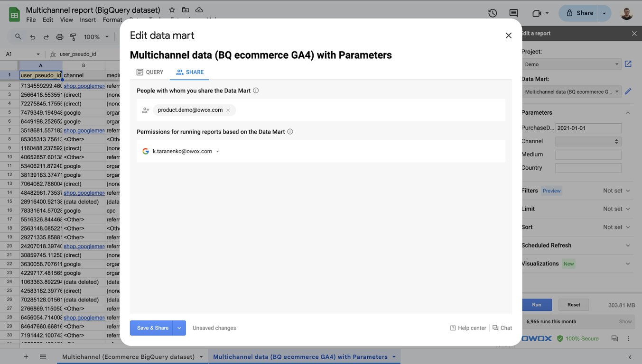Click the PurchaseDate input field

(x=588, y=128)
